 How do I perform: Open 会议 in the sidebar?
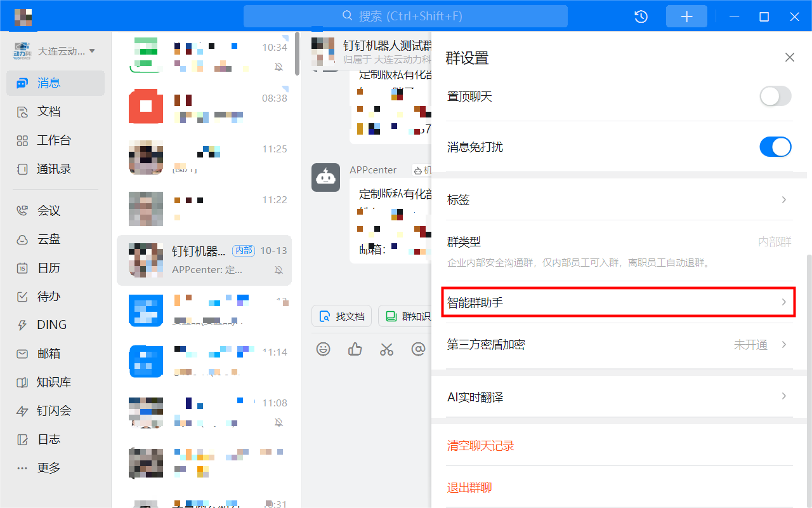click(55, 210)
